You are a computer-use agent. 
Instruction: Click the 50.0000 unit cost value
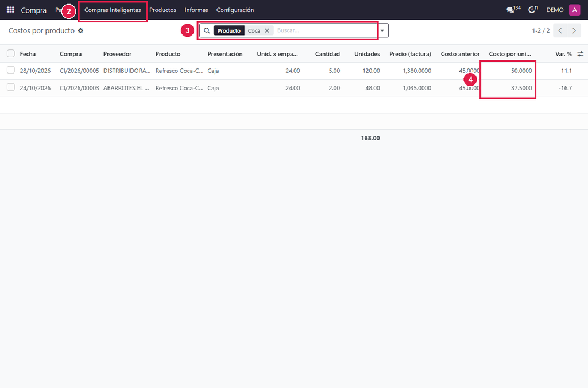click(x=521, y=71)
